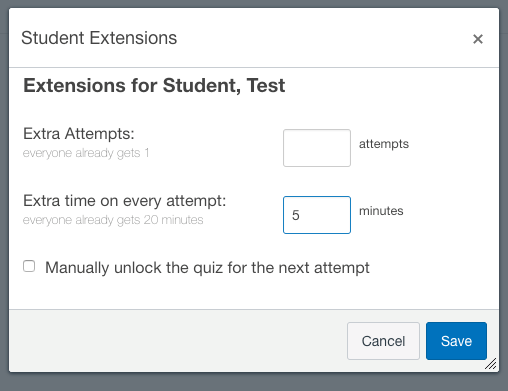Click the 'Extra Attempts:' label
This screenshot has width=508, height=391.
(x=79, y=134)
